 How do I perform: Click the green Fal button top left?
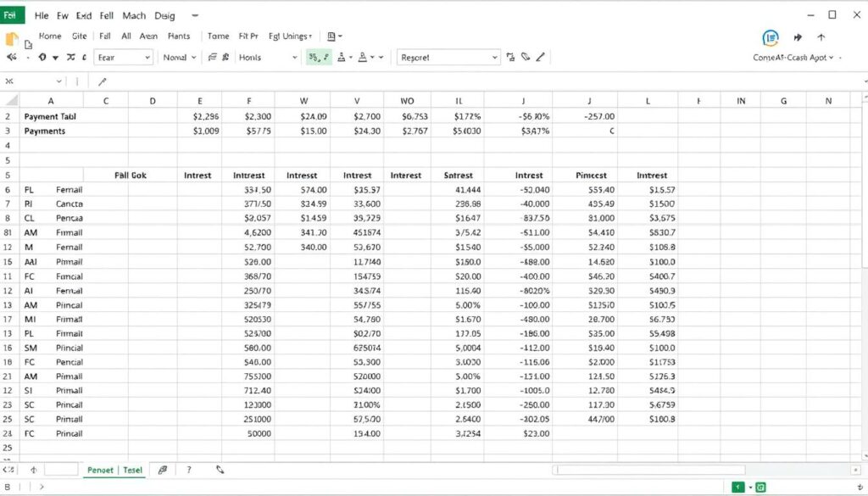pyautogui.click(x=12, y=15)
